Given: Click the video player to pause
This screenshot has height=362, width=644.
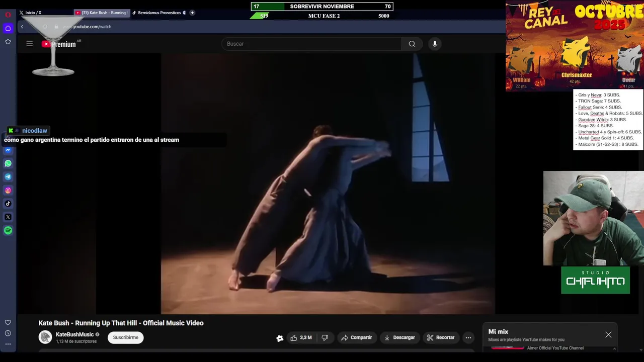Looking at the screenshot, I should [328, 184].
